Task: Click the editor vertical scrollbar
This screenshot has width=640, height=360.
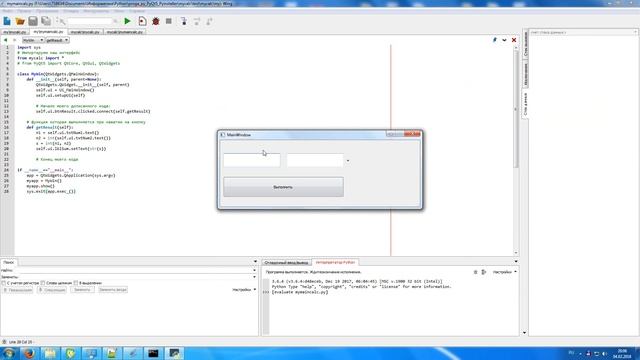Action: (516, 110)
